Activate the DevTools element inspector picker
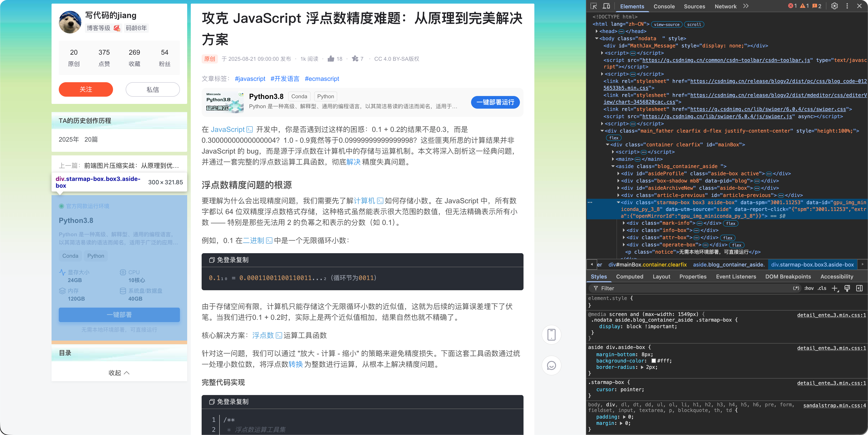868x435 pixels. [x=594, y=6]
